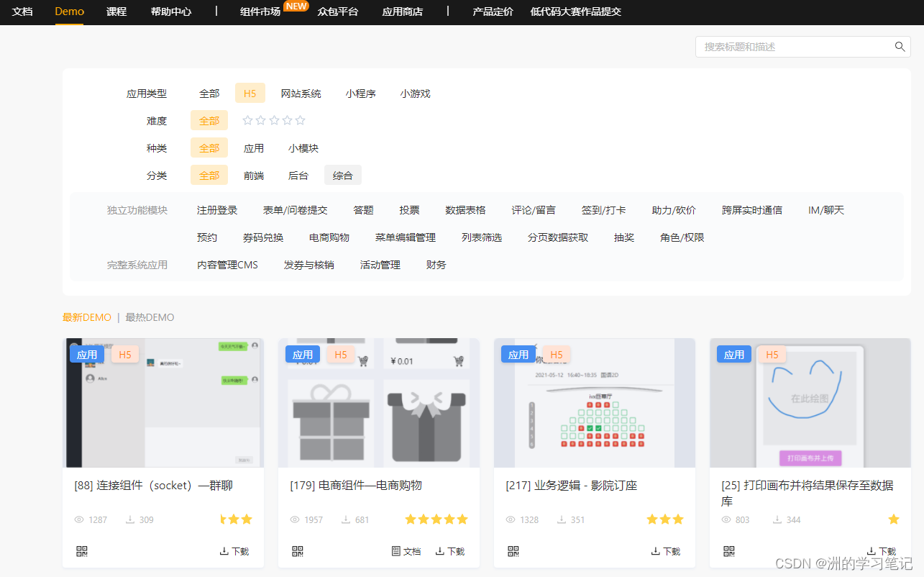Select 全部 in the 难度 row
The width and height of the screenshot is (924, 577).
pyautogui.click(x=209, y=120)
